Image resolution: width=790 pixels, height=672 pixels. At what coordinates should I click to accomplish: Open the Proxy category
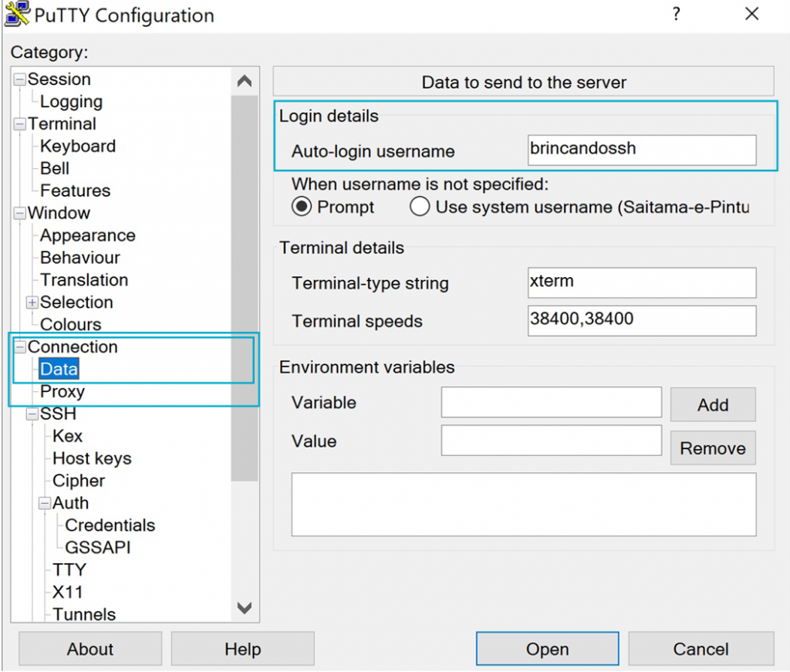coord(62,391)
